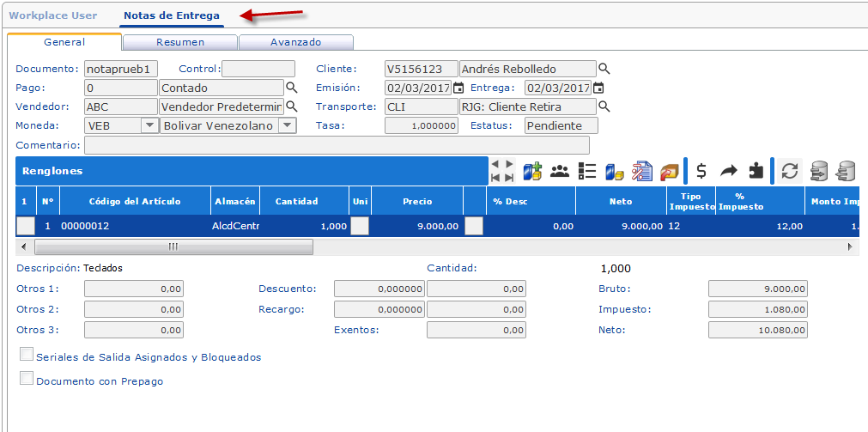Toggle Seriales de Salida Asignados y Bloqueados checkbox

(27, 354)
